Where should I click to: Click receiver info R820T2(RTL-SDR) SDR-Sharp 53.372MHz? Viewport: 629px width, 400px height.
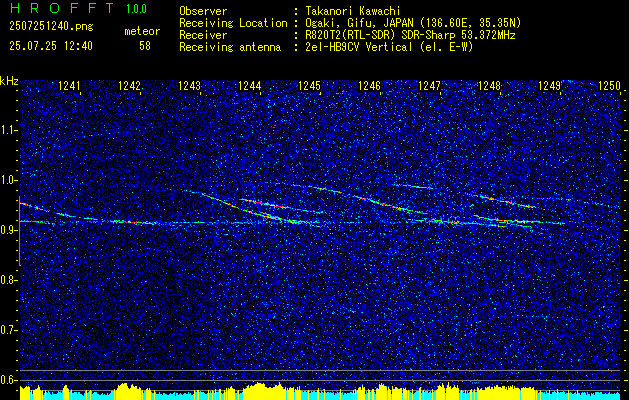click(410, 35)
